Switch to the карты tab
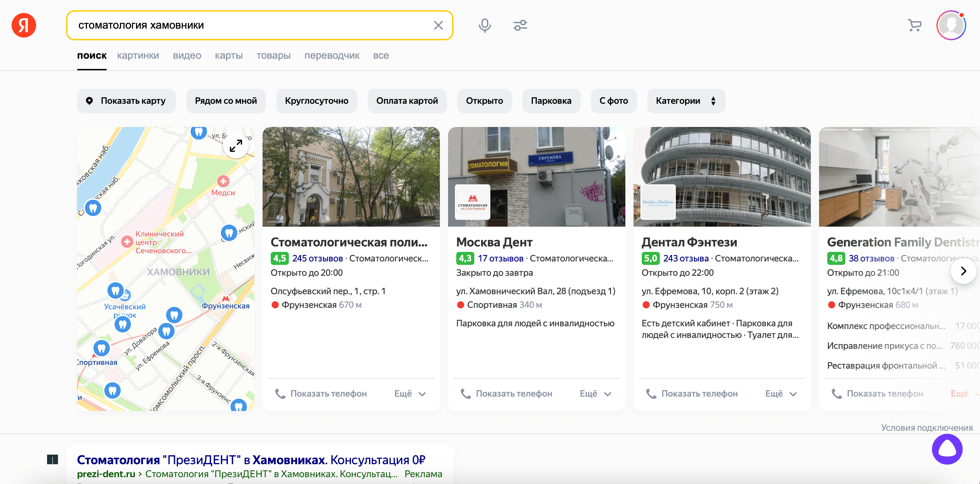980x484 pixels. (x=229, y=55)
